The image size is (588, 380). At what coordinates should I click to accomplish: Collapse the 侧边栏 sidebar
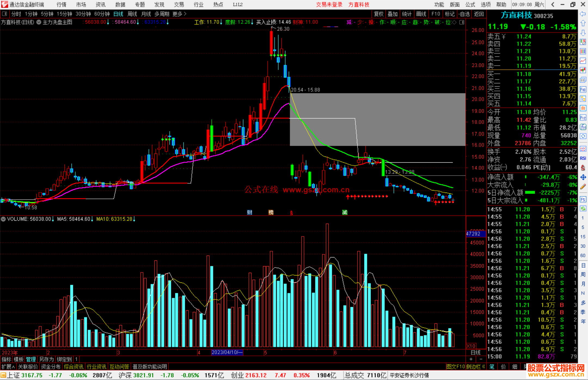[x=476, y=367]
